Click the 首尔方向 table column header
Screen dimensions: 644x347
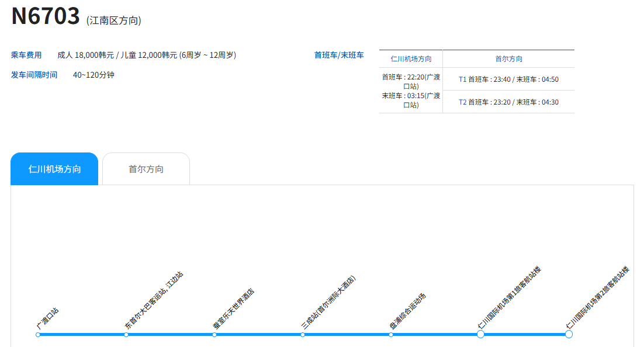tap(508, 59)
